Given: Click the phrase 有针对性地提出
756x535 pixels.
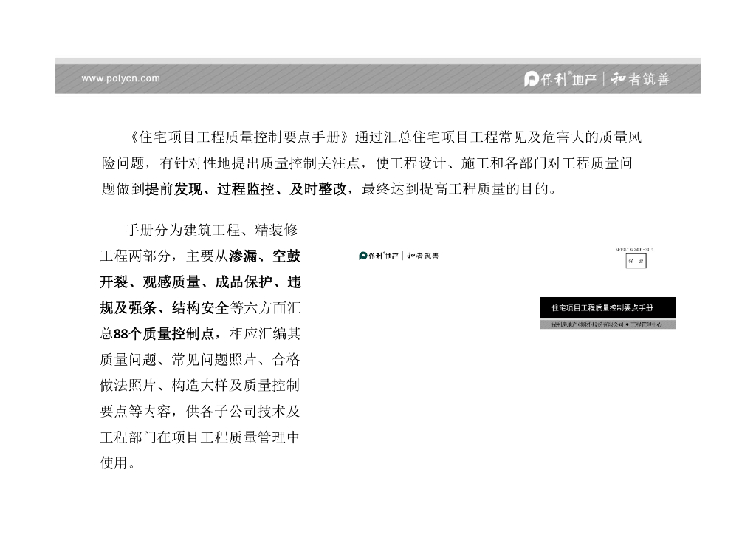Looking at the screenshot, I should point(209,163).
